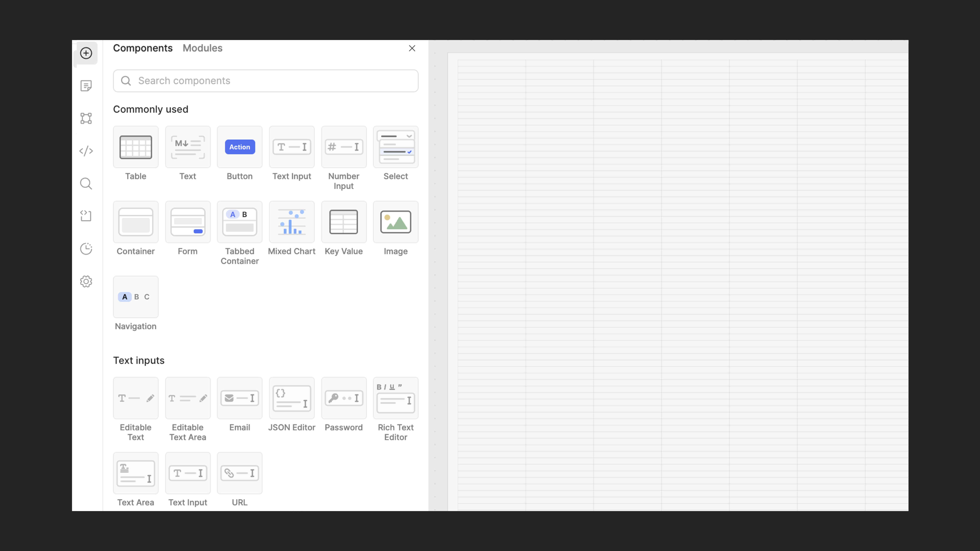Switch to the Modules tab
This screenshot has width=980, height=551.
pos(202,48)
